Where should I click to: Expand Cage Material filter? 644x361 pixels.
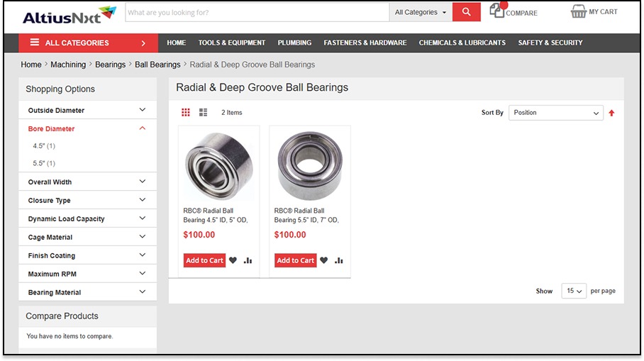click(87, 237)
